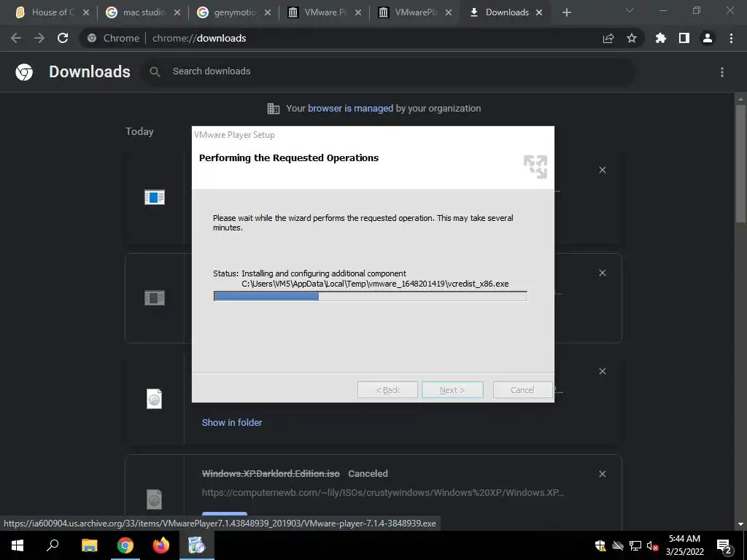Open a new tab with plus button

[566, 12]
